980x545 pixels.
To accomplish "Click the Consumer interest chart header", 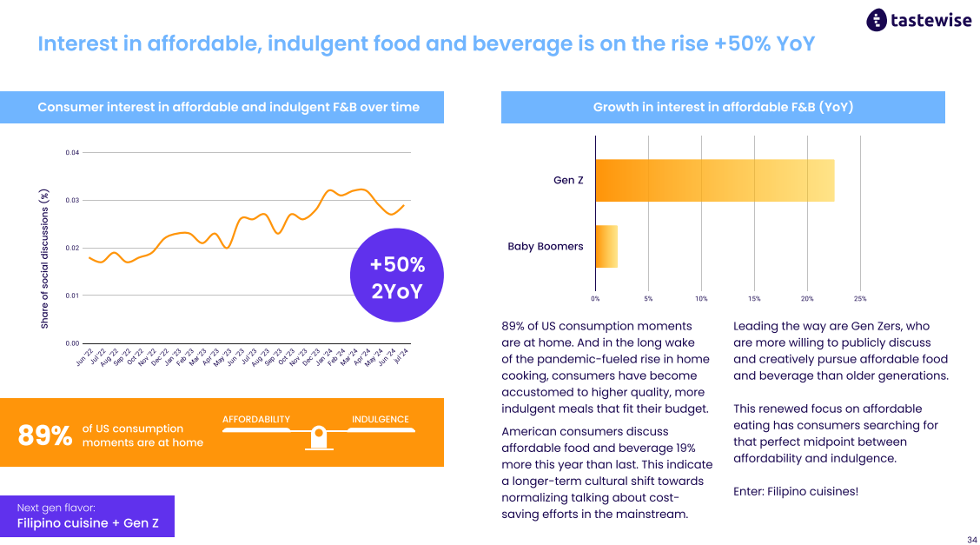I will pyautogui.click(x=222, y=107).
